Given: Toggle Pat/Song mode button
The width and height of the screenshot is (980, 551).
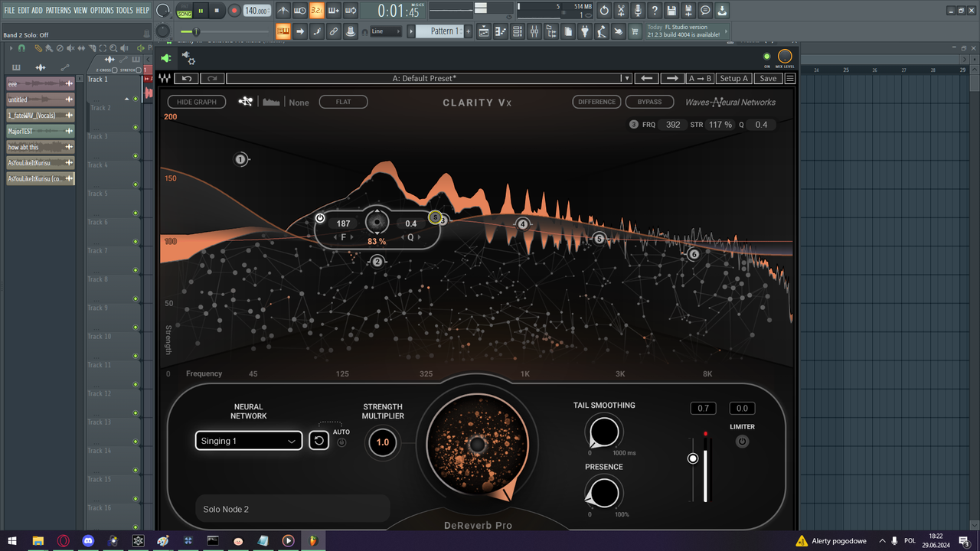Looking at the screenshot, I should click(x=185, y=11).
